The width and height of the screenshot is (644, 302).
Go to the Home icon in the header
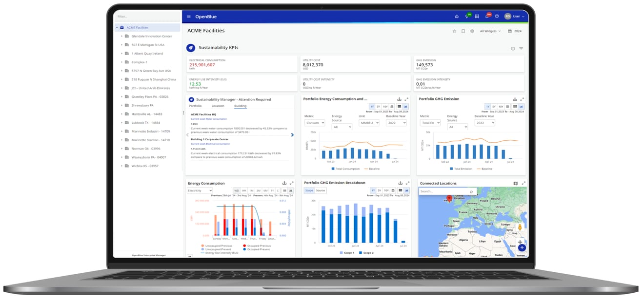tap(457, 17)
